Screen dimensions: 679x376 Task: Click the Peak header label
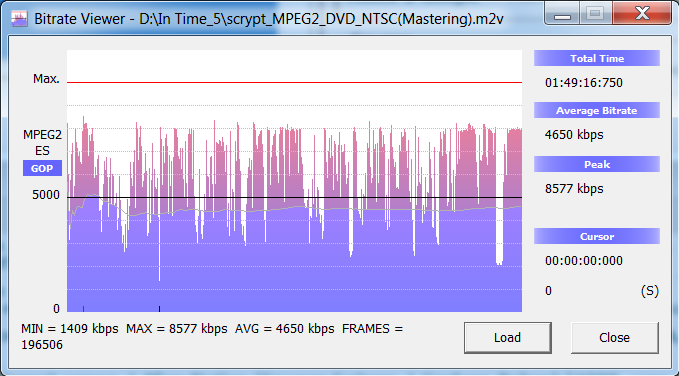597,165
